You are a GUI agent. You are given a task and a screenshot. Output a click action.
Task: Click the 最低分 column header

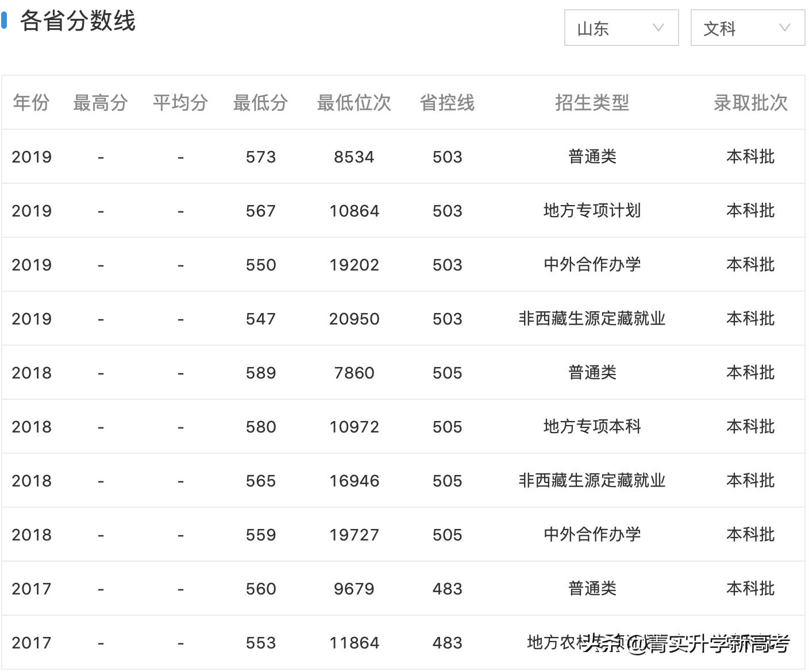tap(260, 103)
